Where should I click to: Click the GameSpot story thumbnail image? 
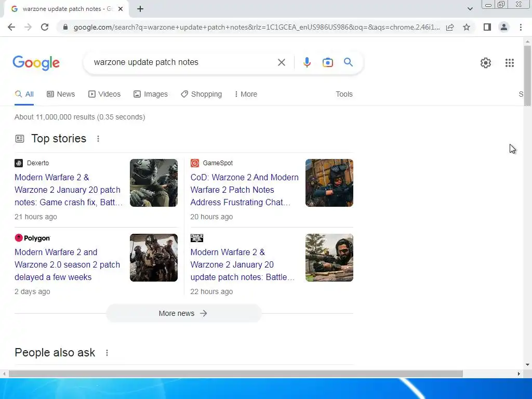pos(329,183)
